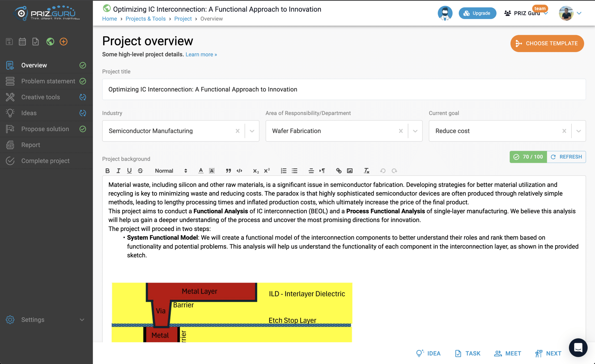This screenshot has width=595, height=364.
Task: Click the Creative tools lightbulb icon
Action: 10,97
